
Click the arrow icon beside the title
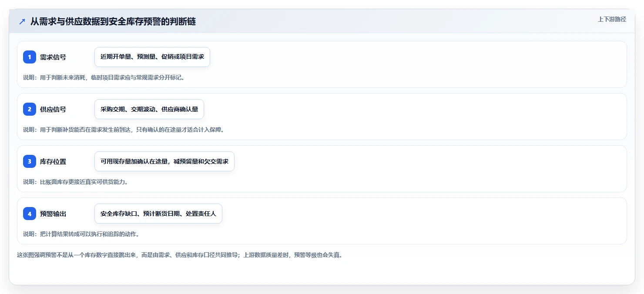(22, 21)
